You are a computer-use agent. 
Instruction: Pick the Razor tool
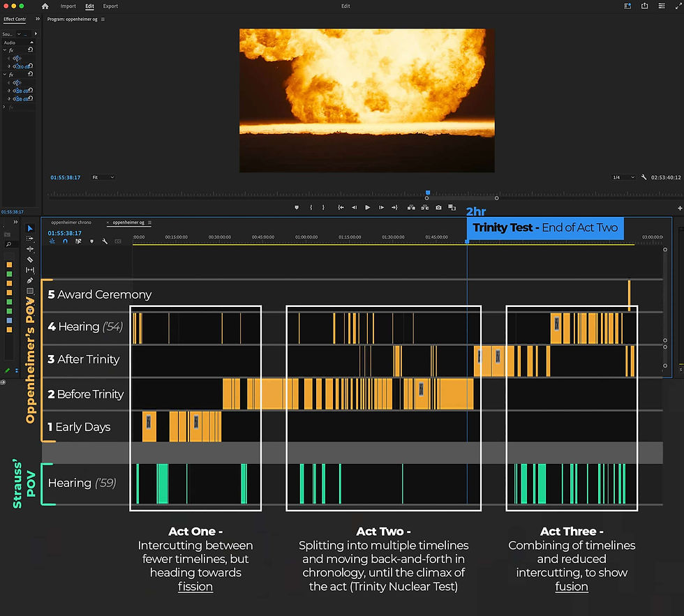coord(29,260)
